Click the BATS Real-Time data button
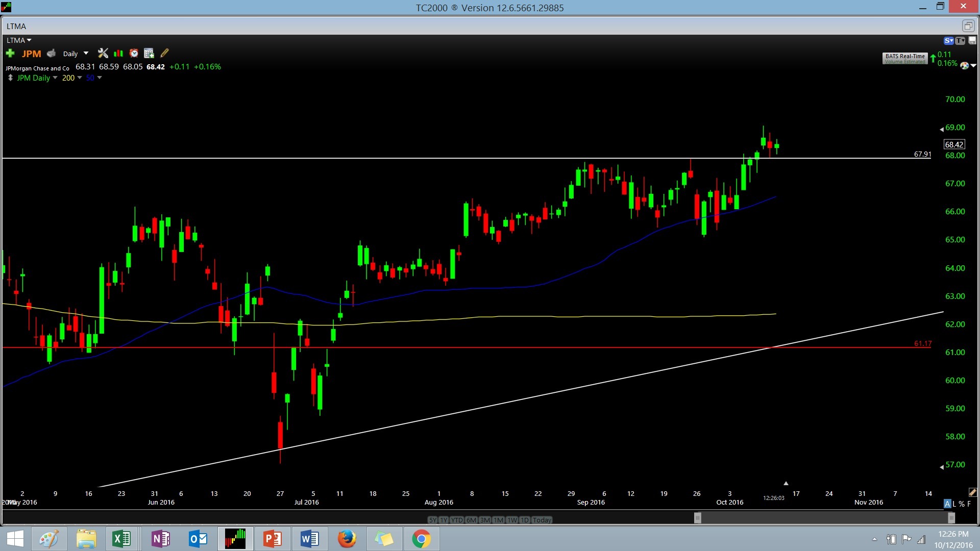 point(905,58)
